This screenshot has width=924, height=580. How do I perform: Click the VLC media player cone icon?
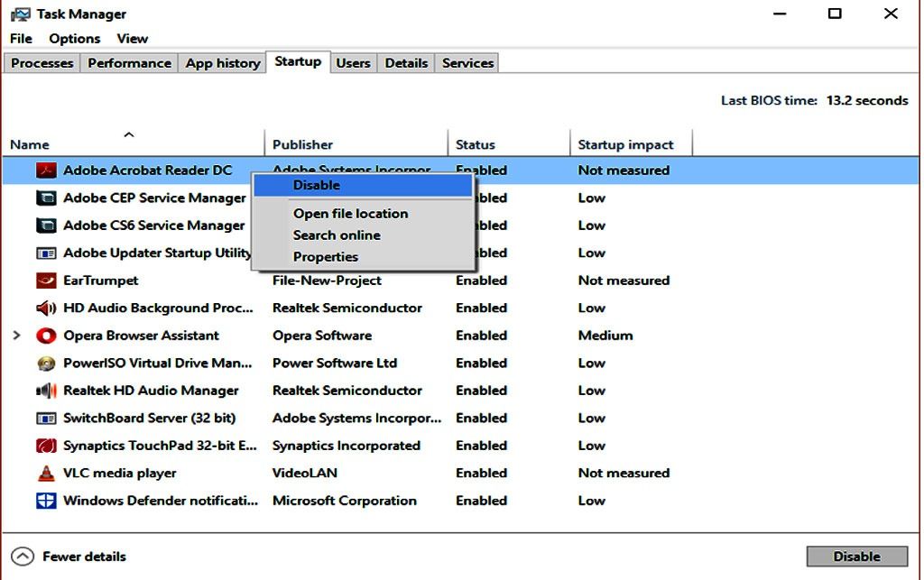46,474
